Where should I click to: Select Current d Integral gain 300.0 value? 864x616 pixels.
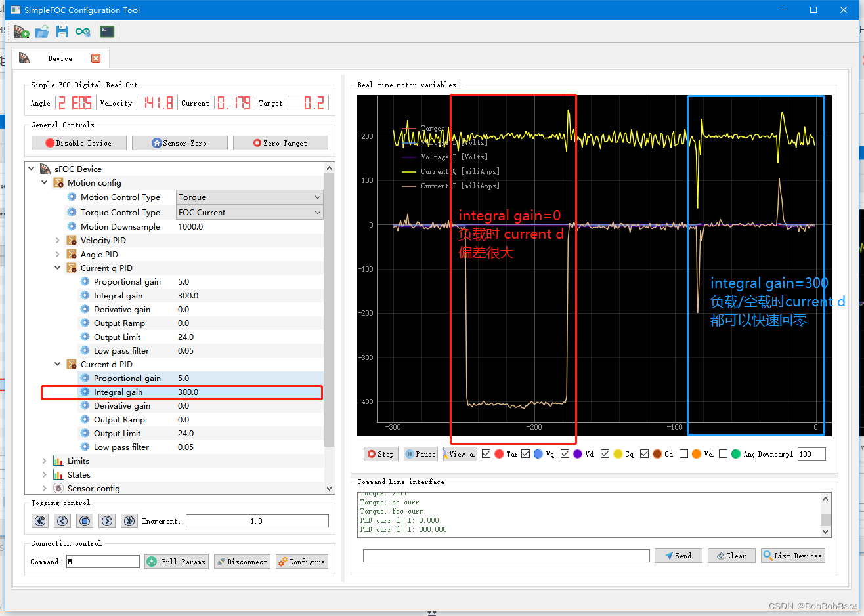(x=188, y=392)
